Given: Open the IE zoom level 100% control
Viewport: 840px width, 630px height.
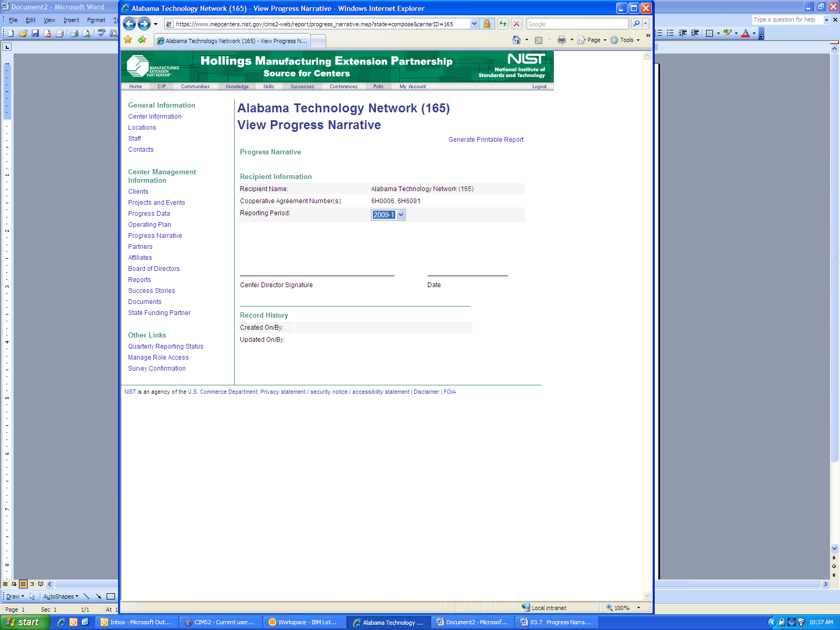Looking at the screenshot, I should pyautogui.click(x=623, y=608).
